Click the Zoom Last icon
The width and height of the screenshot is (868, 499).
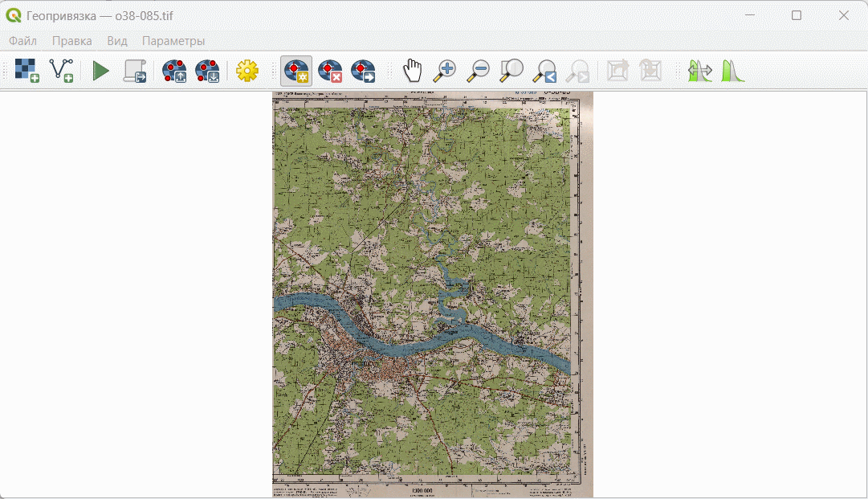[x=544, y=71]
